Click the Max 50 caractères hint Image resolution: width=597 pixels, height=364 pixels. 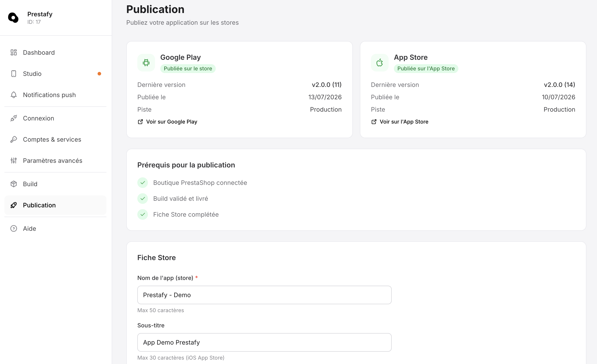click(x=161, y=310)
